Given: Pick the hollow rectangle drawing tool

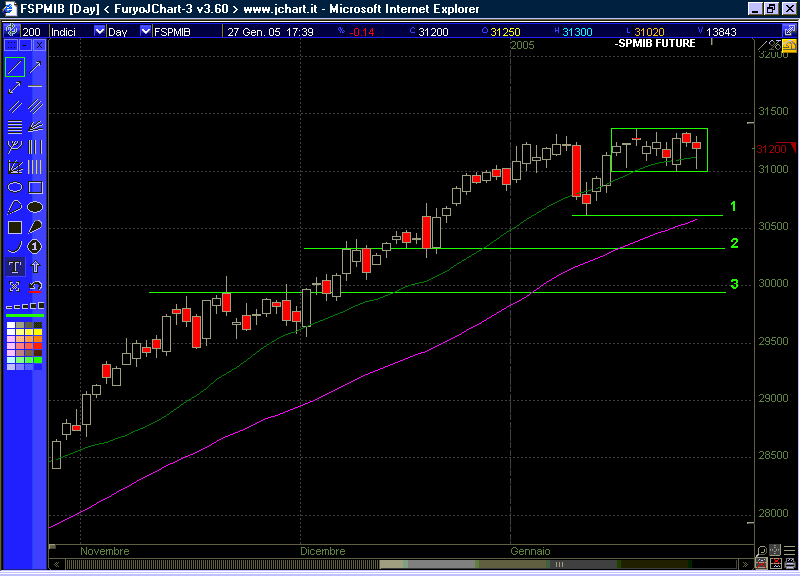Looking at the screenshot, I should [35, 187].
